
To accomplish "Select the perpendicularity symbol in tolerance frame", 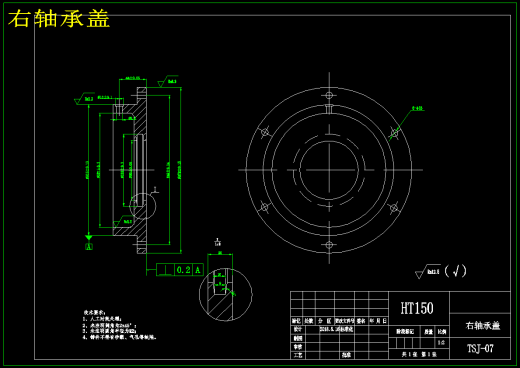I will (165, 270).
